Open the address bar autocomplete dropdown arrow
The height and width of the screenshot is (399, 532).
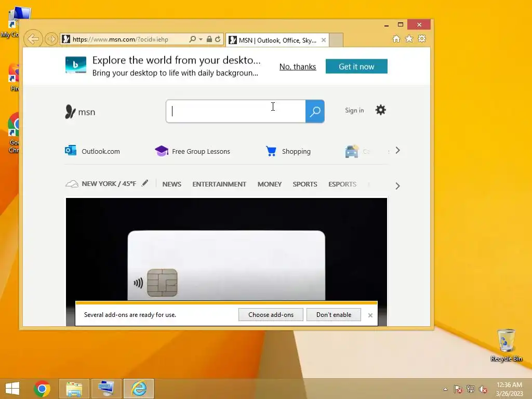(x=201, y=39)
